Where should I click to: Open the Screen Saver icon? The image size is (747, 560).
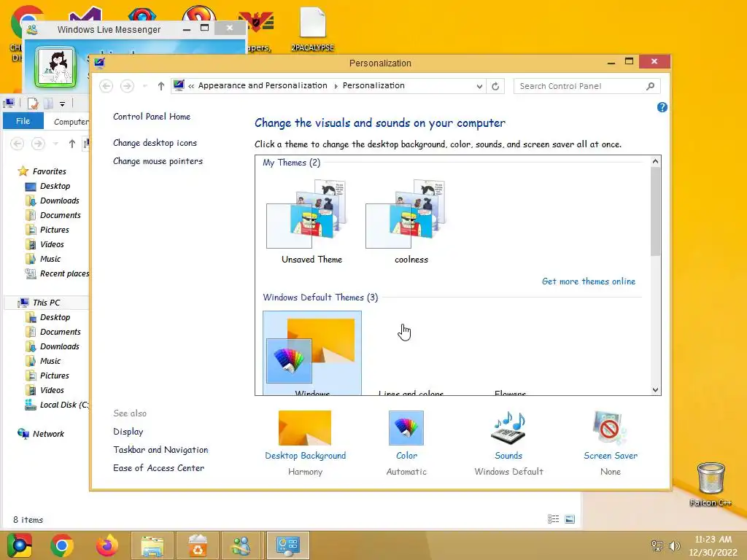coord(610,427)
